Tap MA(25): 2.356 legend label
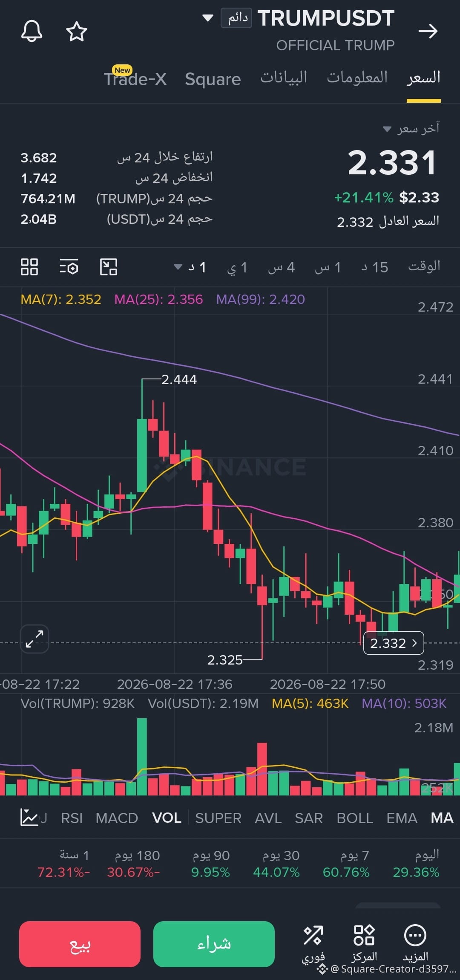460x980 pixels. tap(158, 299)
